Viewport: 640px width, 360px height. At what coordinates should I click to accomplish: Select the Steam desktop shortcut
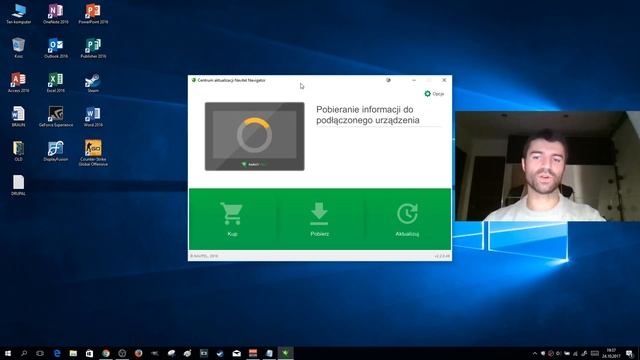click(93, 83)
